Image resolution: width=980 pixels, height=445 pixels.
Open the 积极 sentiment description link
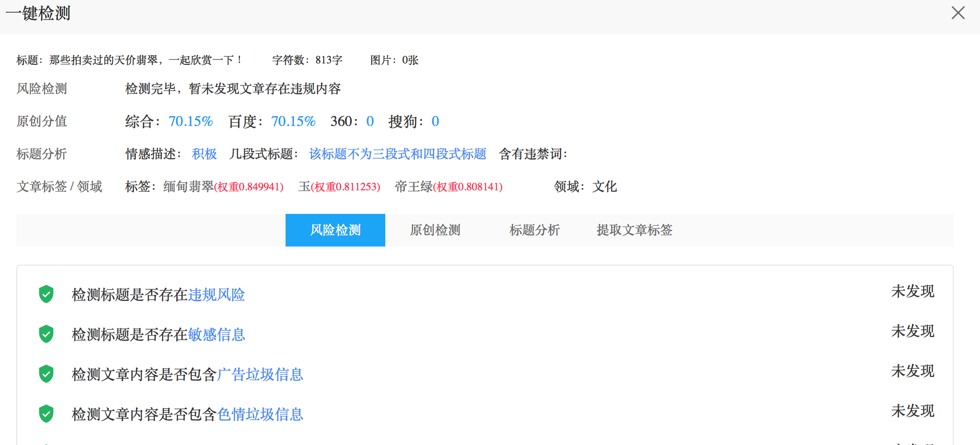[204, 154]
